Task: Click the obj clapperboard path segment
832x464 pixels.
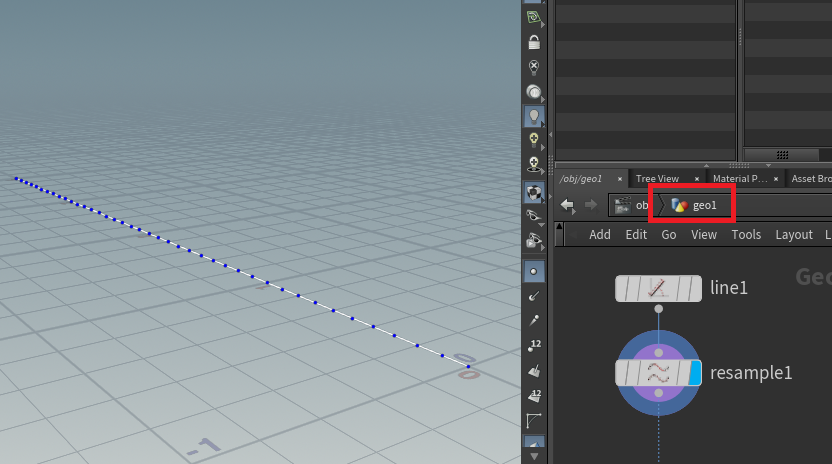Action: pyautogui.click(x=631, y=205)
